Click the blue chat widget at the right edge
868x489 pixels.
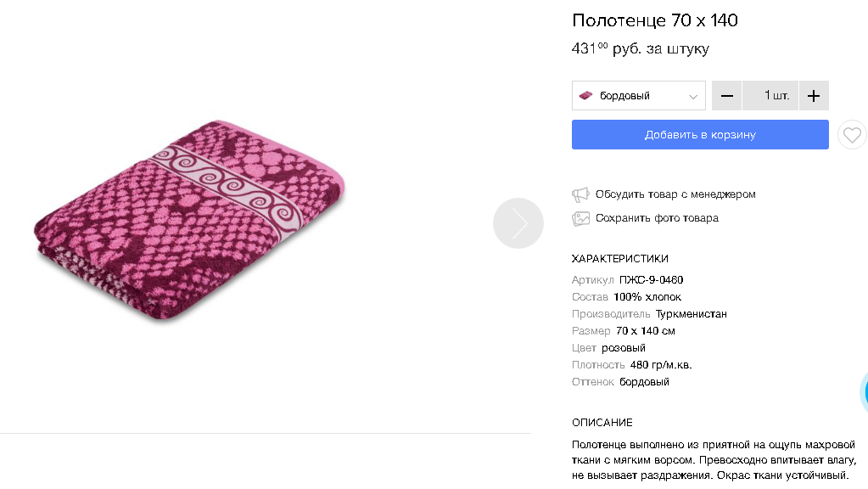click(865, 391)
